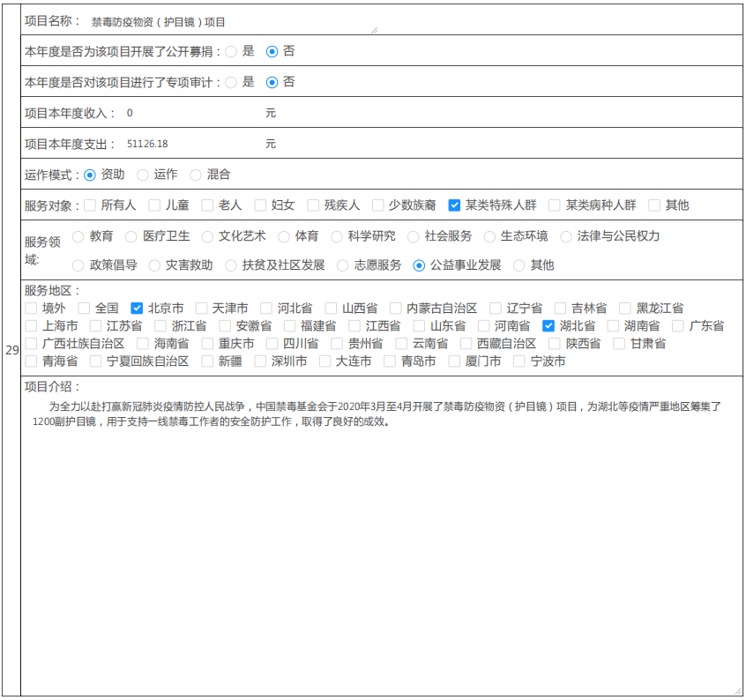Select 灾害救助 service field
746x700 pixels.
pyautogui.click(x=154, y=265)
